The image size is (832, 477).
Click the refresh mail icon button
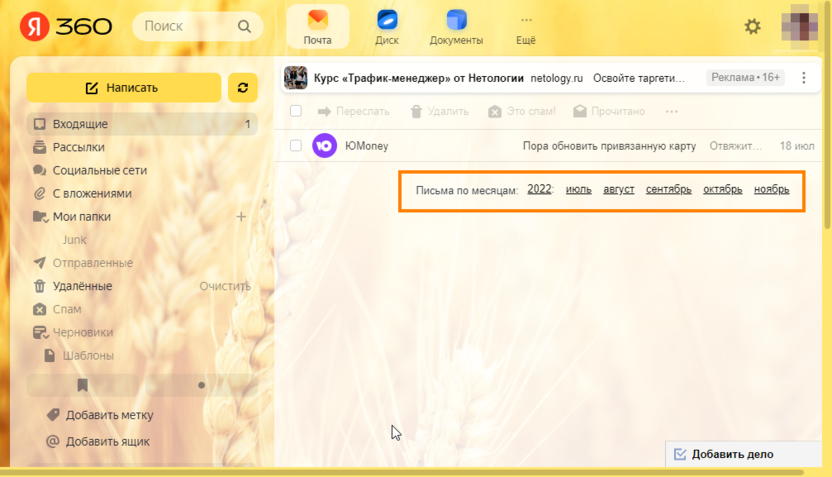242,88
